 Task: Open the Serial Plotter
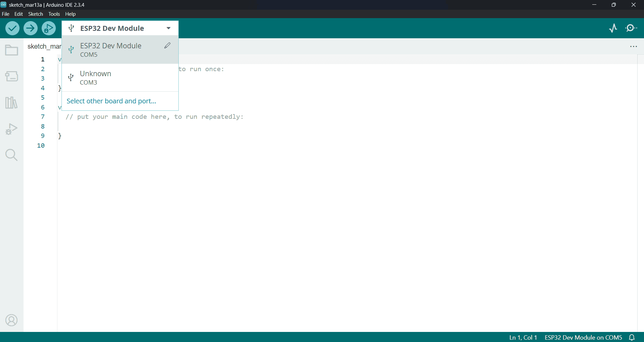[x=613, y=28]
